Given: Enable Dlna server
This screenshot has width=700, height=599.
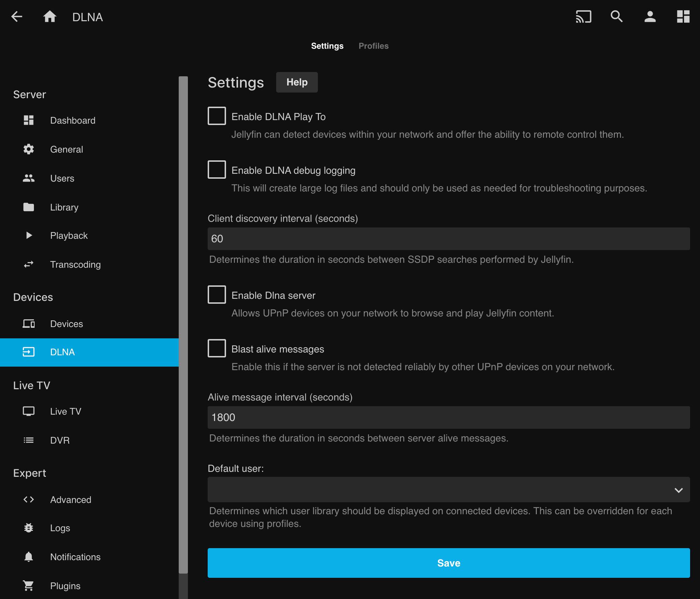Looking at the screenshot, I should pos(216,295).
